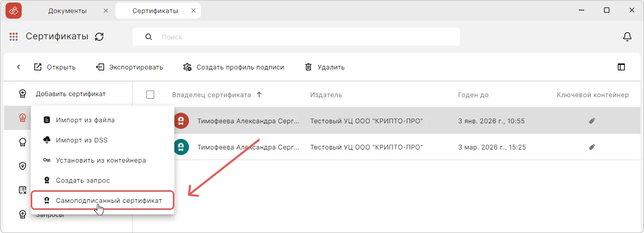
Task: Choose Импорт из файла
Action: coord(85,120)
